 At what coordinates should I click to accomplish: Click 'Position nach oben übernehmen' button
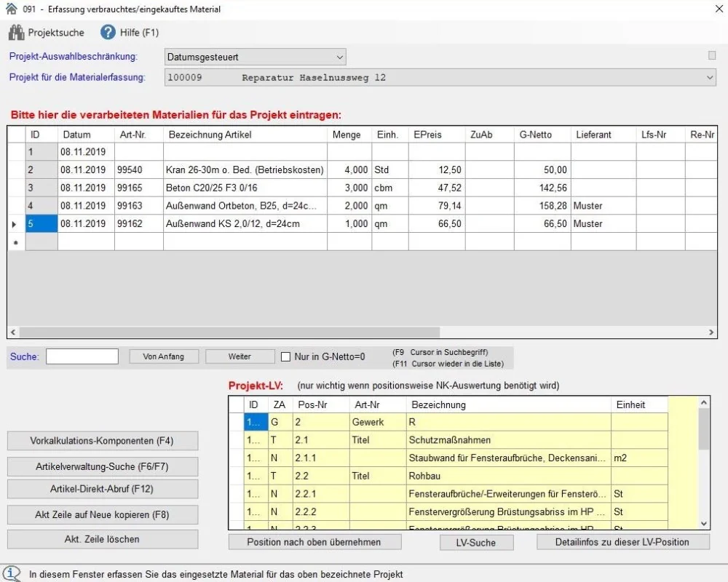click(314, 542)
